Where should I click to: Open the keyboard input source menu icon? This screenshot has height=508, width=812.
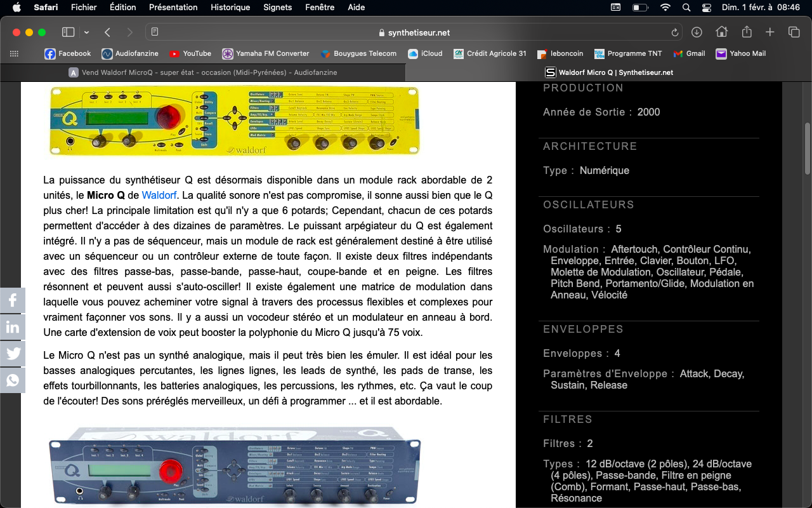tap(615, 8)
